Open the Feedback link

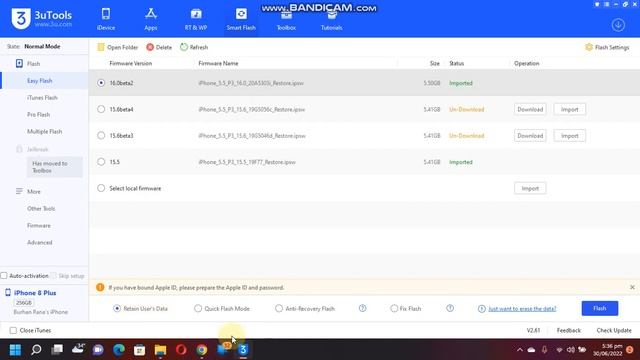point(569,330)
